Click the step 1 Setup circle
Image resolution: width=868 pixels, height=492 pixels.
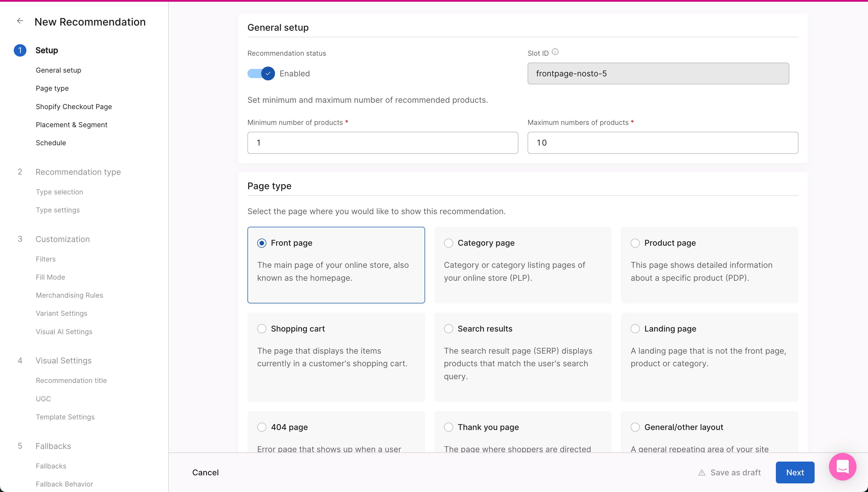tap(20, 50)
